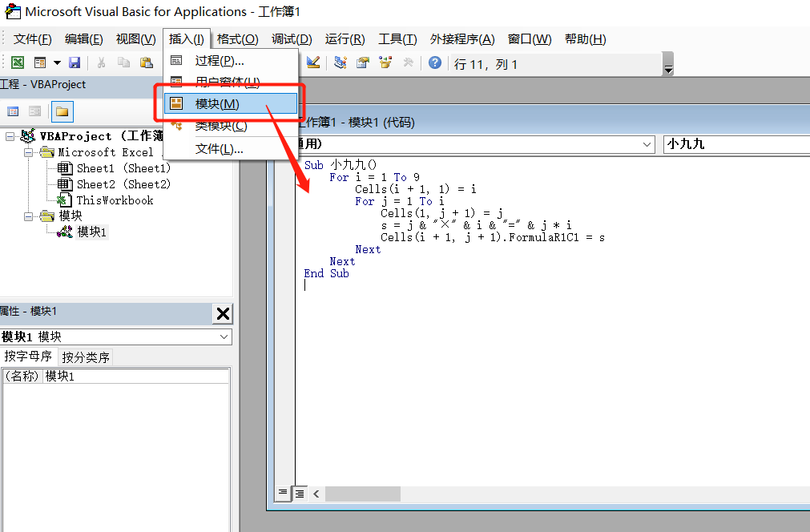Open Help with the question mark icon
Image resolution: width=810 pixels, height=532 pixels.
[x=435, y=62]
